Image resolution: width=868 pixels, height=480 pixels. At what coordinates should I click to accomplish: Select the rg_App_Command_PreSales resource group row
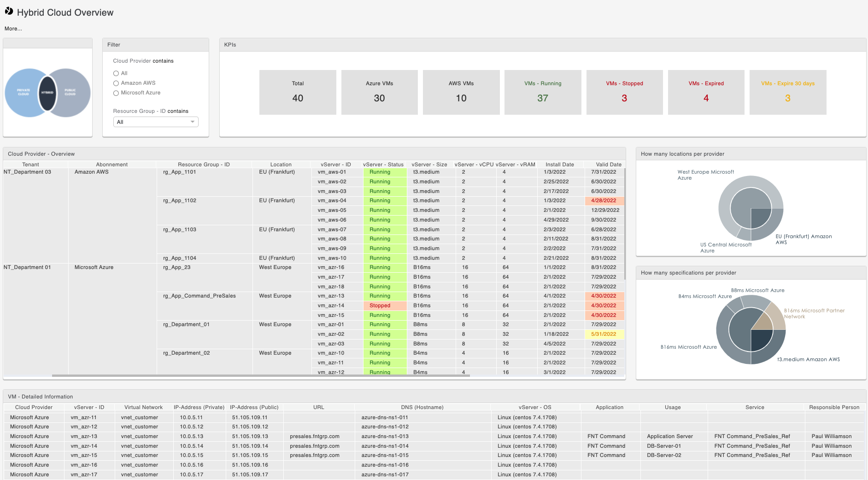click(x=199, y=296)
